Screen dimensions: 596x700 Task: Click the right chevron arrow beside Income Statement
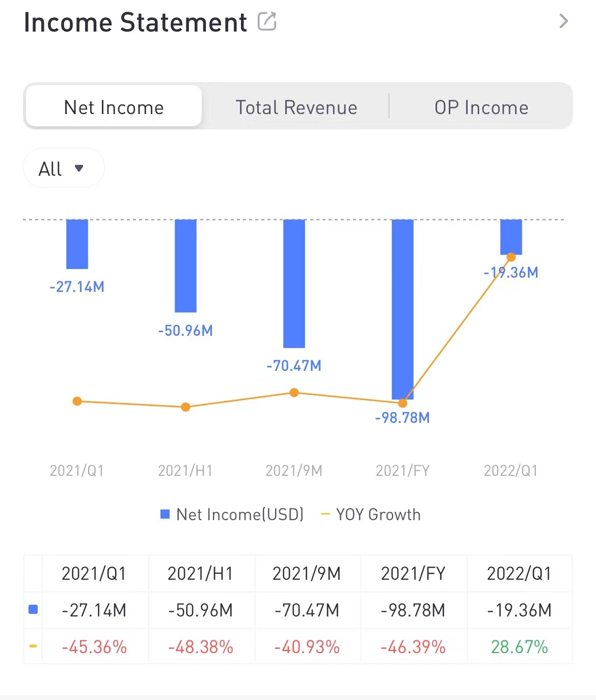tap(563, 21)
